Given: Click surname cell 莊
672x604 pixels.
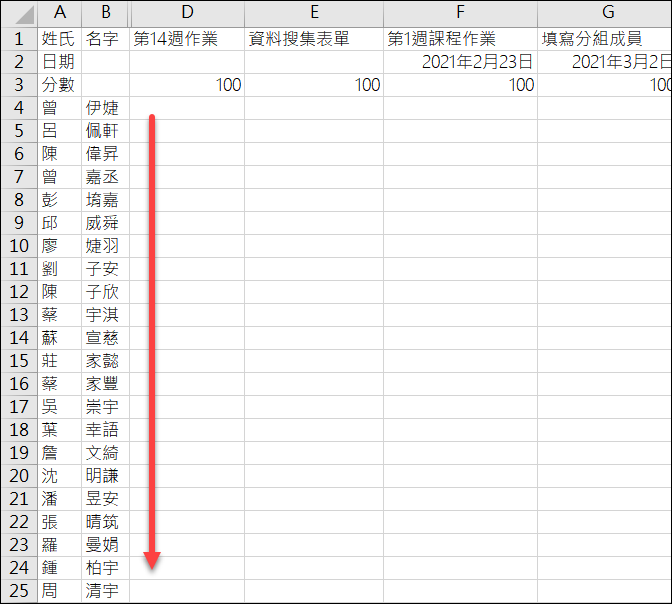Looking at the screenshot, I should point(60,361).
